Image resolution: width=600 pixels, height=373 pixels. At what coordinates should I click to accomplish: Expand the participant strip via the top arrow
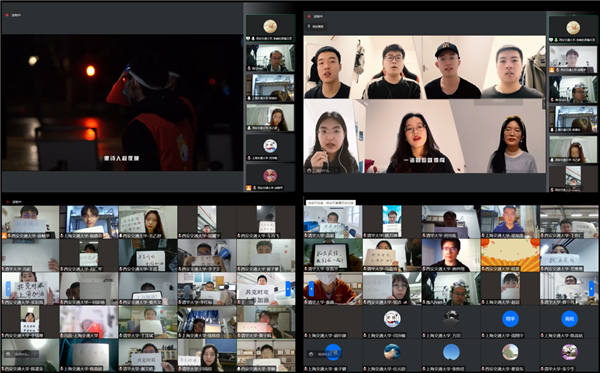coord(573,15)
